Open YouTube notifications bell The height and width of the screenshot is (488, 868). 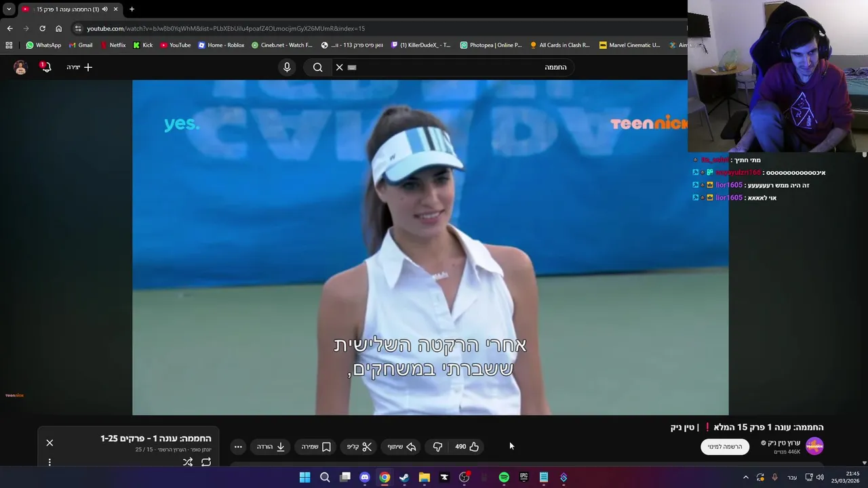pos(45,66)
